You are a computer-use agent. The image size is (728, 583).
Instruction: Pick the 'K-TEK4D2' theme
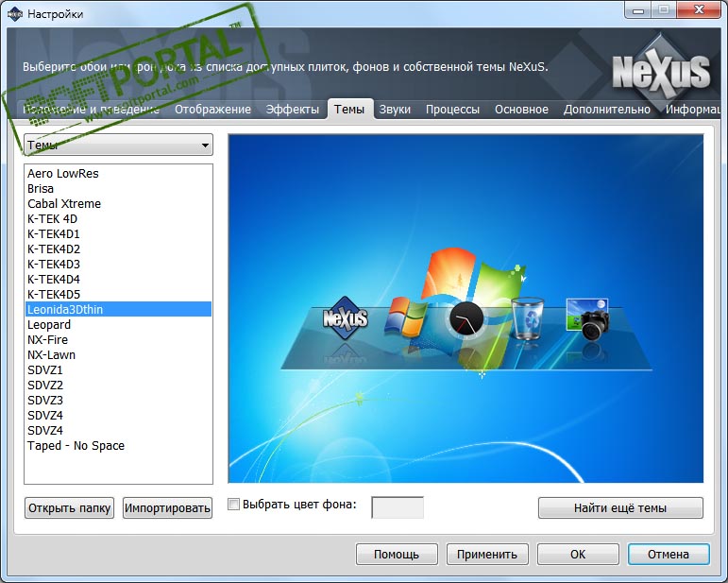pos(118,249)
